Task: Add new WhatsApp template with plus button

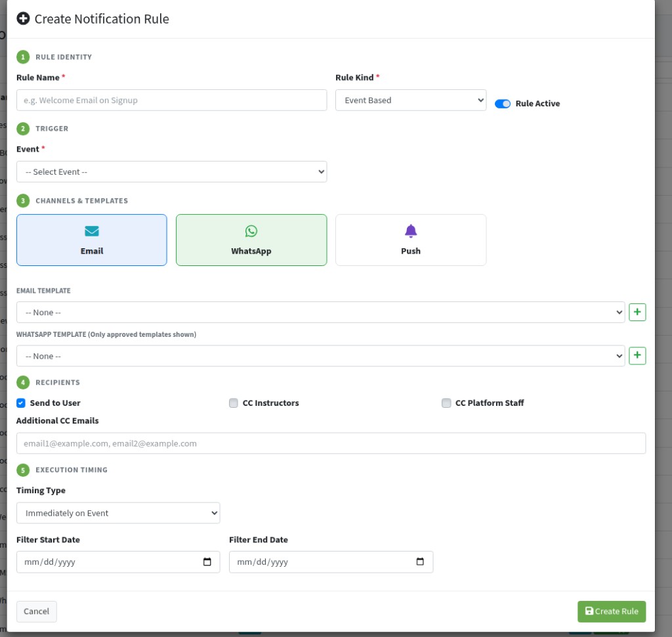Action: pos(637,356)
